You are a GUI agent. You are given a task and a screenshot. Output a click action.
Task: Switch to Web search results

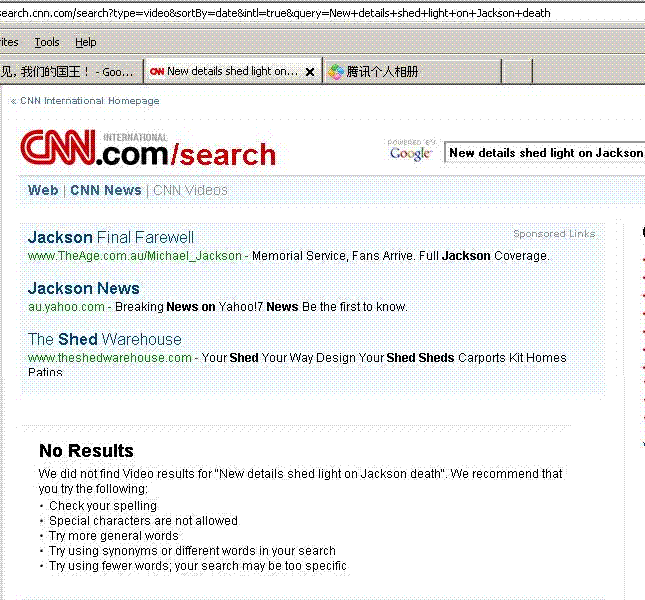(43, 190)
